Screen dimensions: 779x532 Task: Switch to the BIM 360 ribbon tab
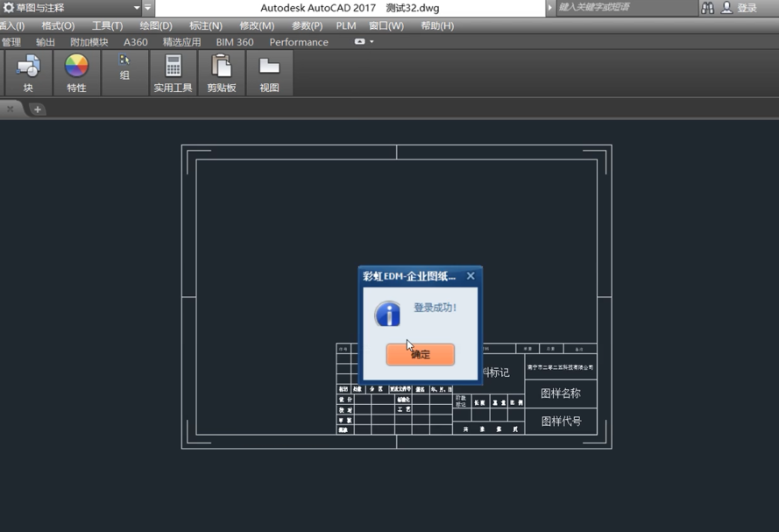234,42
